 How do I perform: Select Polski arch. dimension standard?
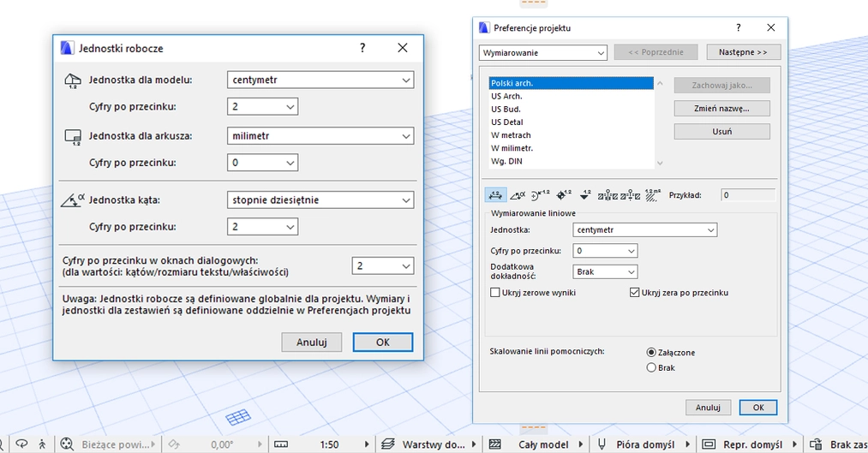572,83
